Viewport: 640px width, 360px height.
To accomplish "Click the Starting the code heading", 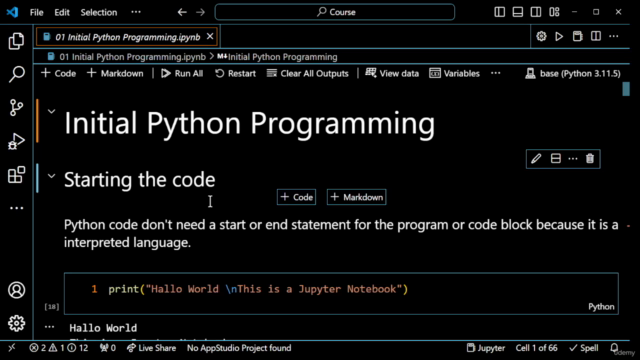I will 140,180.
